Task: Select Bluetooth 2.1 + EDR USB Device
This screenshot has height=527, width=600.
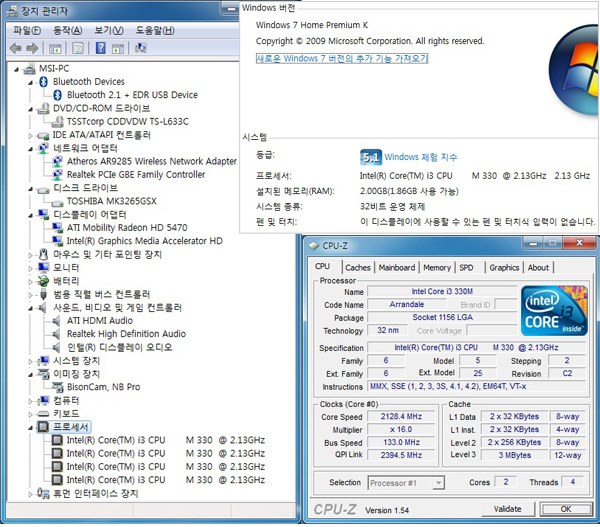Action: 132,95
